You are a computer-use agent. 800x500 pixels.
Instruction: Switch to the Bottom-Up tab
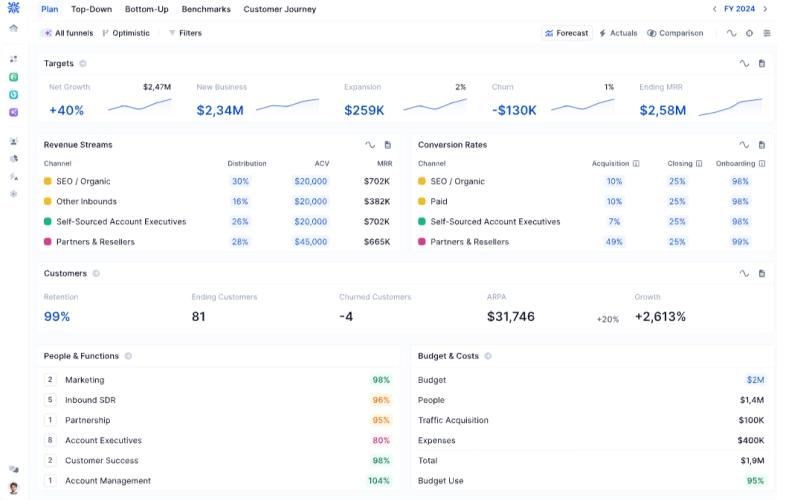[x=146, y=9]
